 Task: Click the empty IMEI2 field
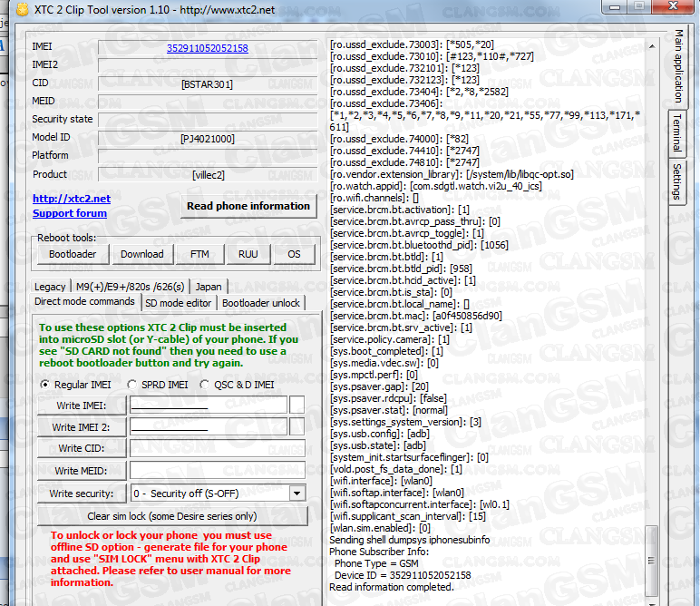pyautogui.click(x=208, y=65)
